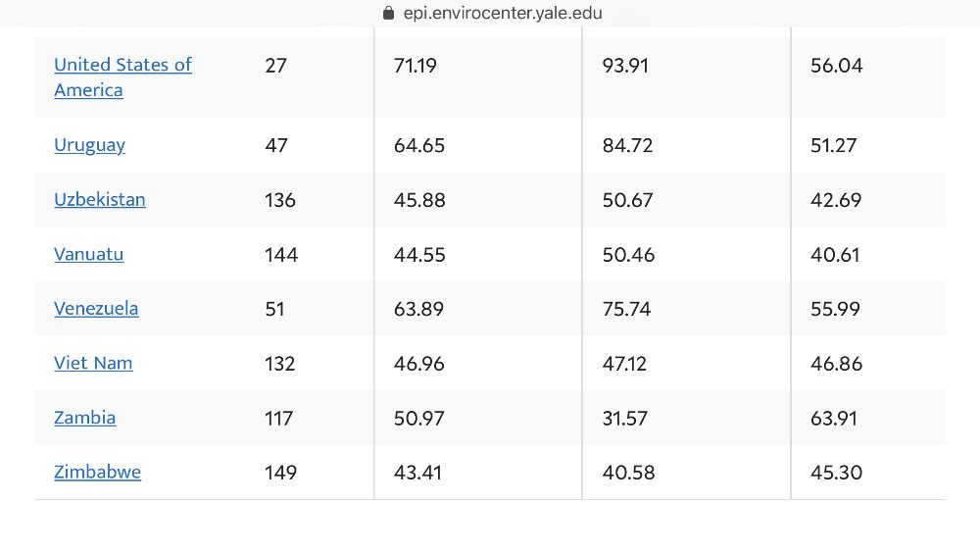Click Vanuatu's value 50.46
Image resolution: width=980 pixels, height=552 pixels.
(x=628, y=255)
